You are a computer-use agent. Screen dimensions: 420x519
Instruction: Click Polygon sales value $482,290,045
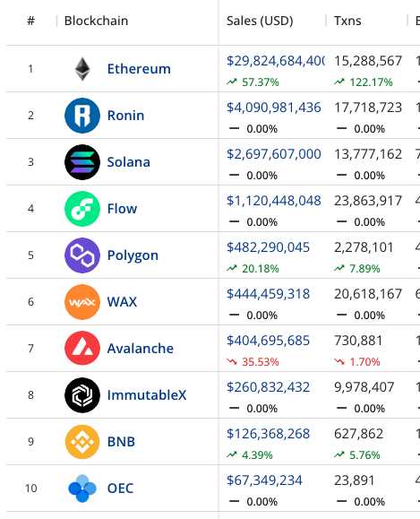click(268, 247)
